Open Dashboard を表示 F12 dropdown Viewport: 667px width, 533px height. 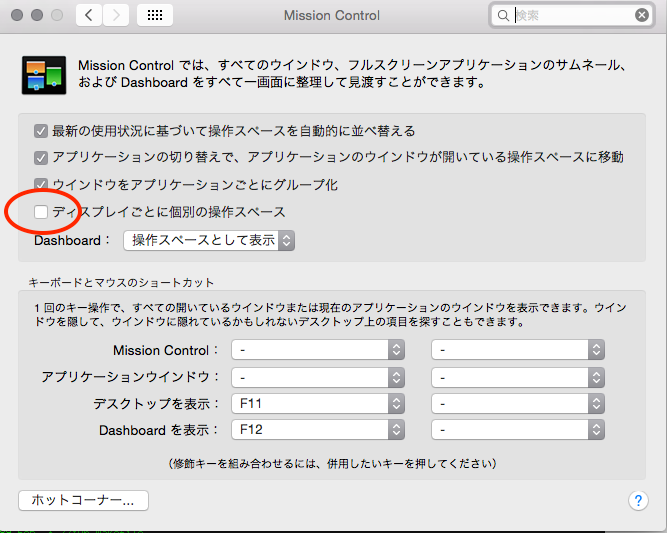pyautogui.click(x=318, y=430)
